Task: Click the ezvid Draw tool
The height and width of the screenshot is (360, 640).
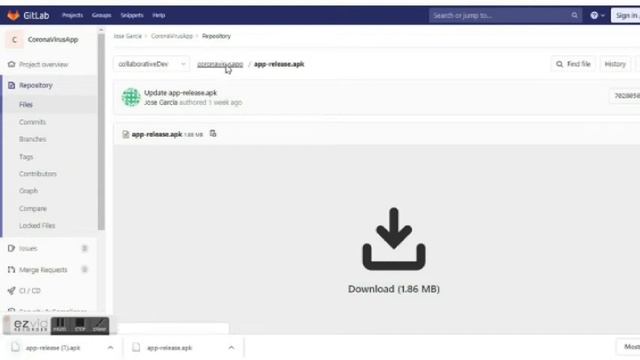Action: coord(99,325)
